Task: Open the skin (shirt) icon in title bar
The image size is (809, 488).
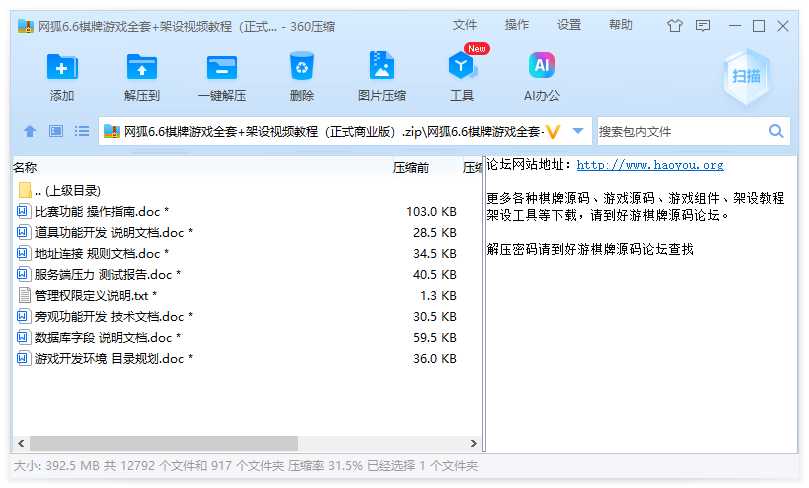Action: (x=674, y=26)
